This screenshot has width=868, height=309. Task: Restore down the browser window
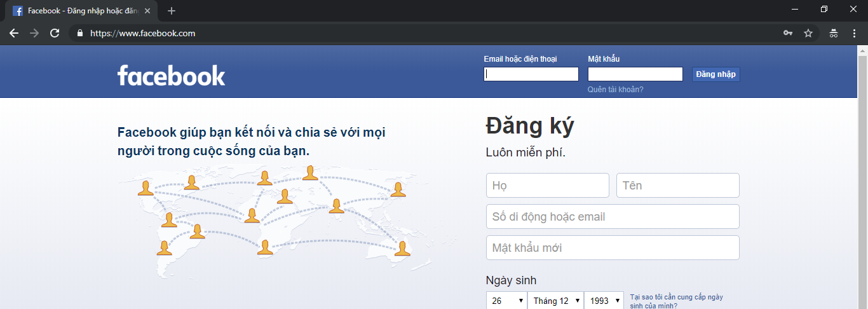coord(824,10)
